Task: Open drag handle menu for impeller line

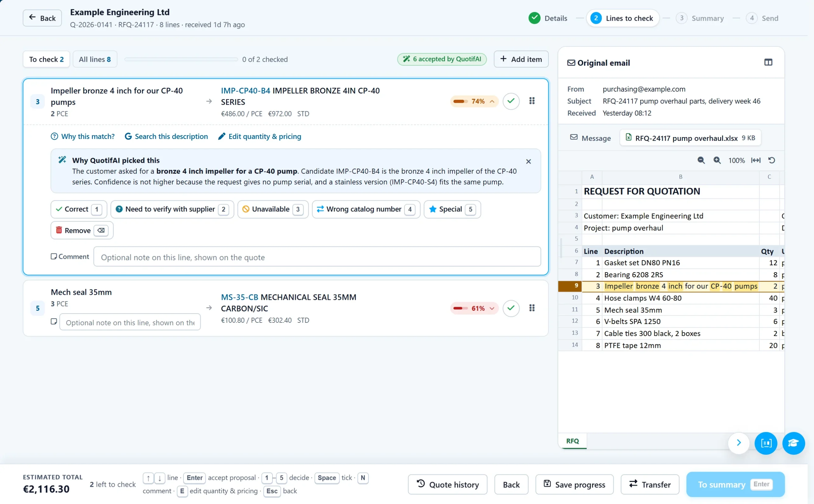Action: [x=532, y=101]
